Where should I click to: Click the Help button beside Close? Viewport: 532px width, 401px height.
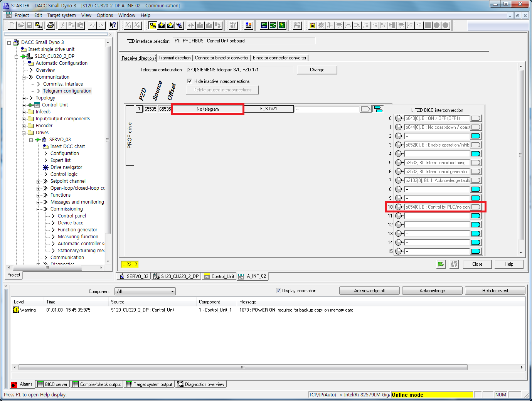click(509, 264)
